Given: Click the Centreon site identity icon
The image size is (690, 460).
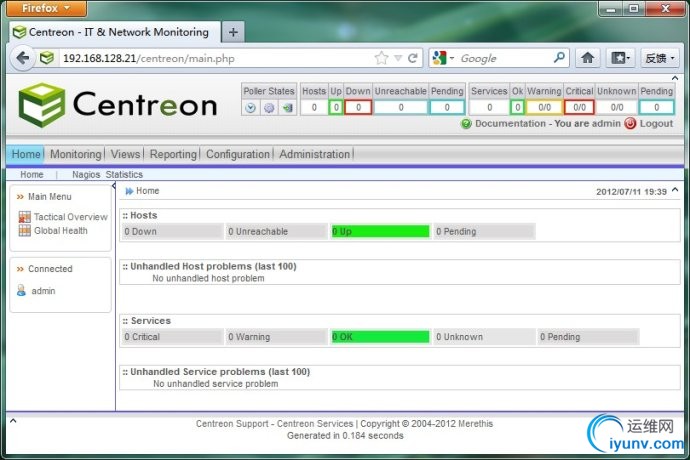Looking at the screenshot, I should click(x=47, y=58).
